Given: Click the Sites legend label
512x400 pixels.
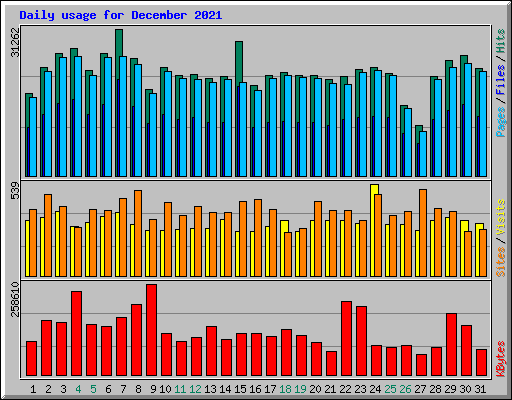Looking at the screenshot, I should (501, 262).
